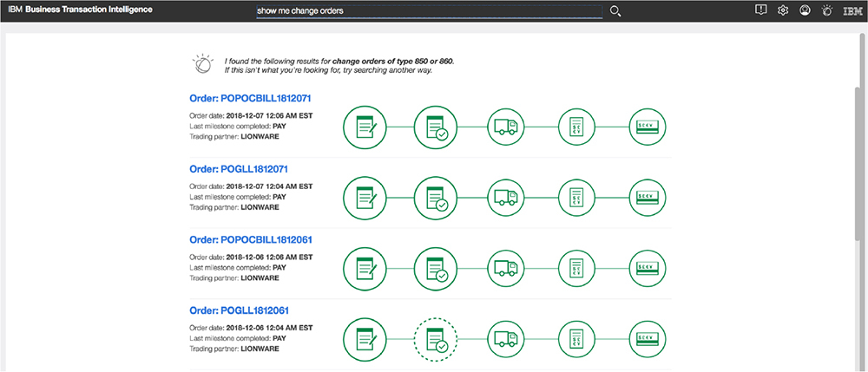Open order POGLL1812061 link
Image resolution: width=868 pixels, height=372 pixels.
click(x=240, y=310)
